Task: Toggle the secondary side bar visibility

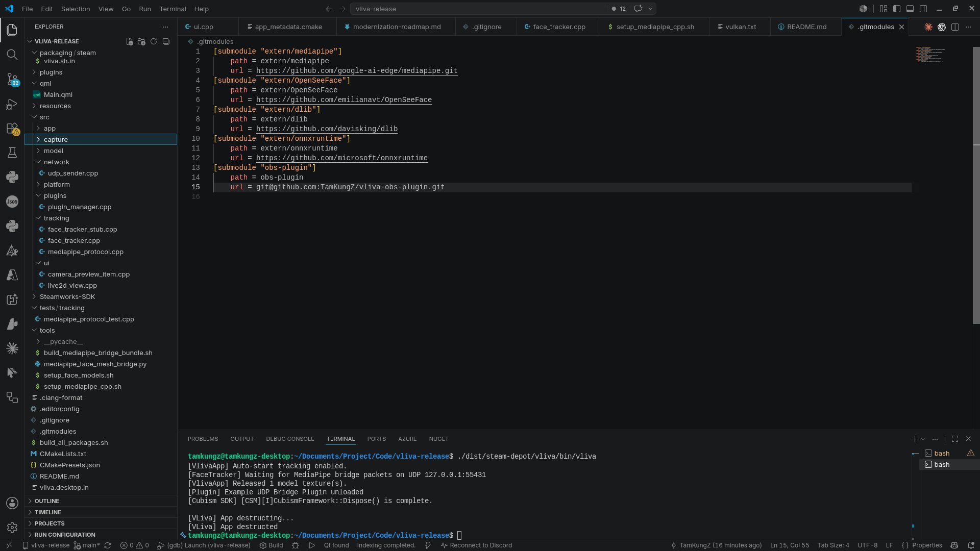Action: coord(923,9)
